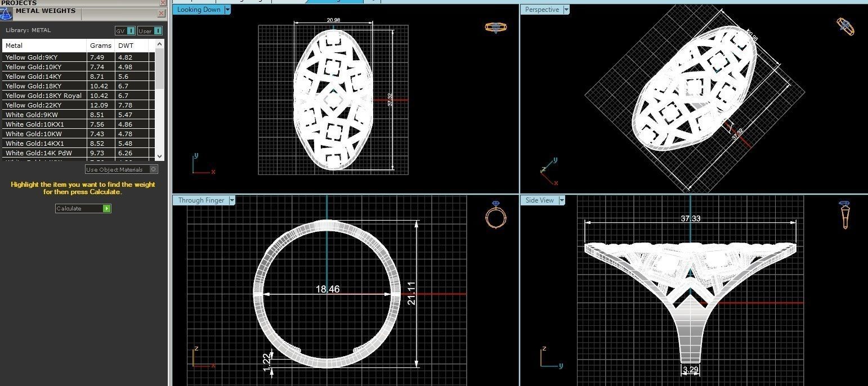Viewport: 868px width, 386px height.
Task: Select the Yellow Gold:10KY row
Action: (79, 67)
